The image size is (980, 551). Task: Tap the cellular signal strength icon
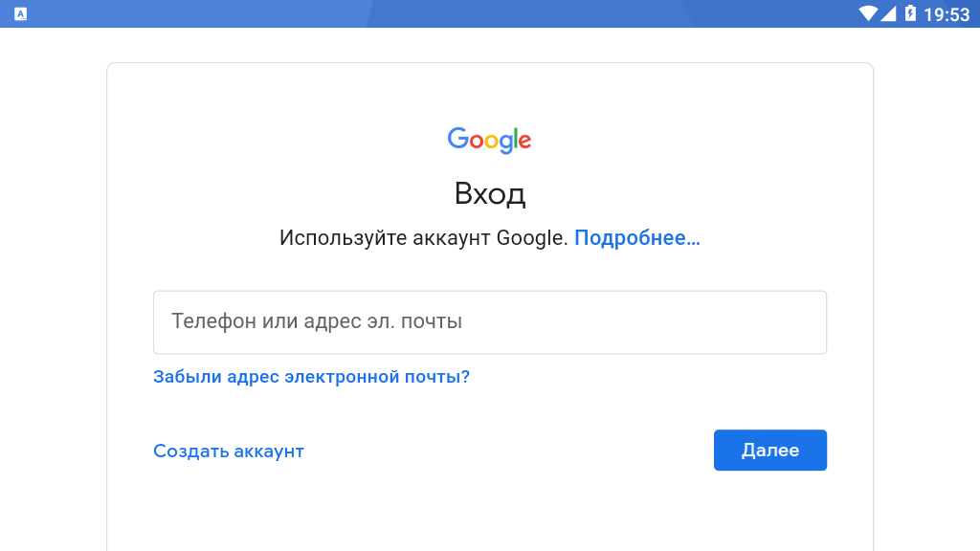click(888, 13)
